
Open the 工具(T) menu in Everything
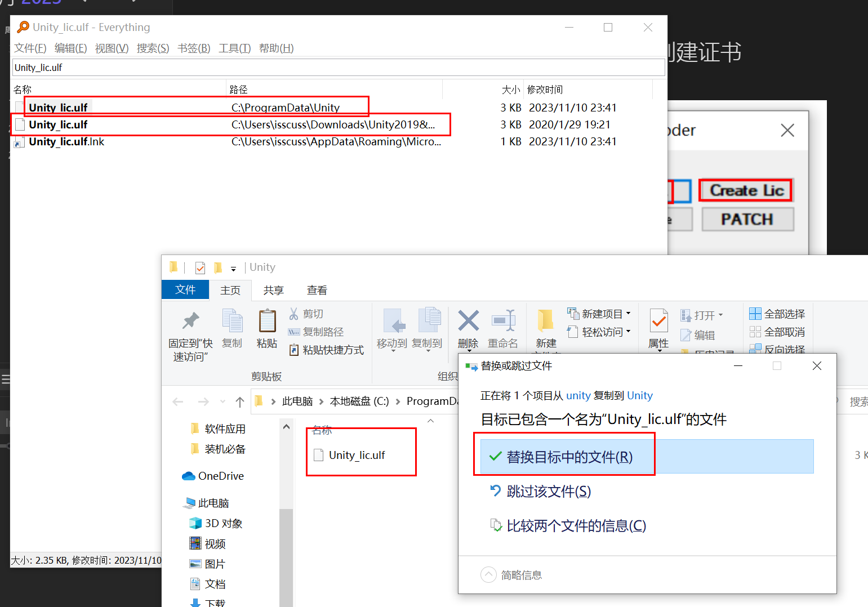(234, 48)
